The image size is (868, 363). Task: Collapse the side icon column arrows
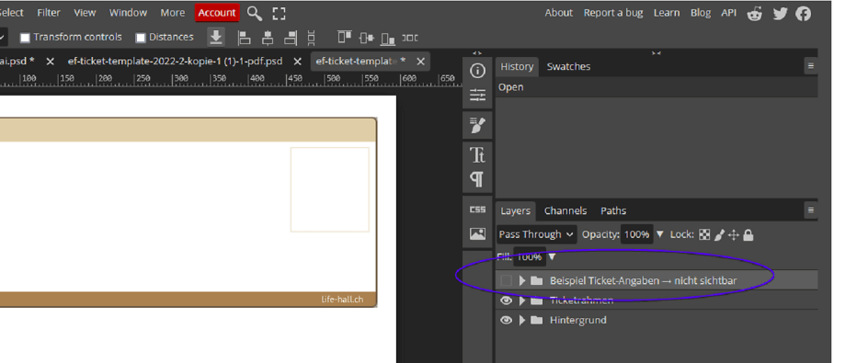477,53
